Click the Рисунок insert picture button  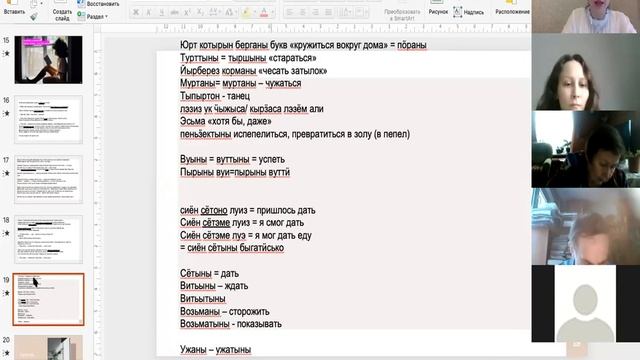point(438,8)
